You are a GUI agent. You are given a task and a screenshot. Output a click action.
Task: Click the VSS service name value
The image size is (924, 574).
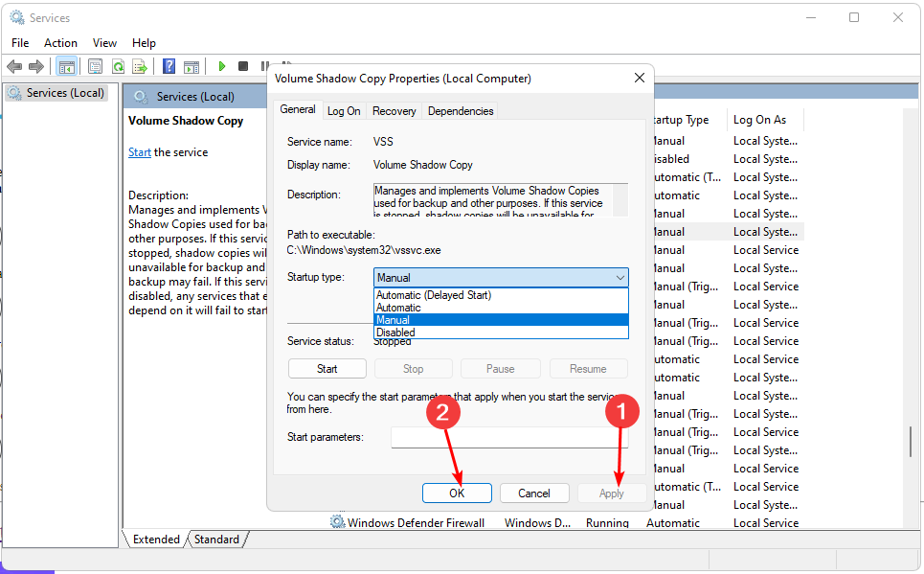(383, 142)
